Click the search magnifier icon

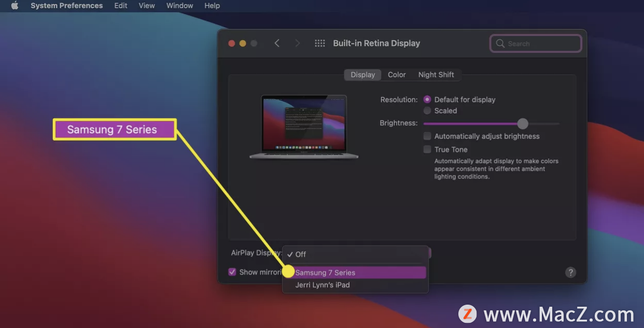500,44
